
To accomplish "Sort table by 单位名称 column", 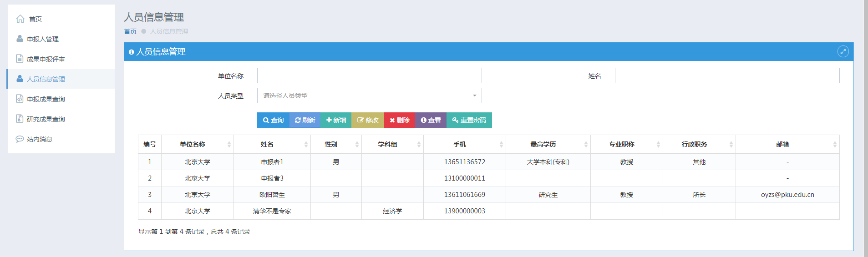I will point(198,144).
